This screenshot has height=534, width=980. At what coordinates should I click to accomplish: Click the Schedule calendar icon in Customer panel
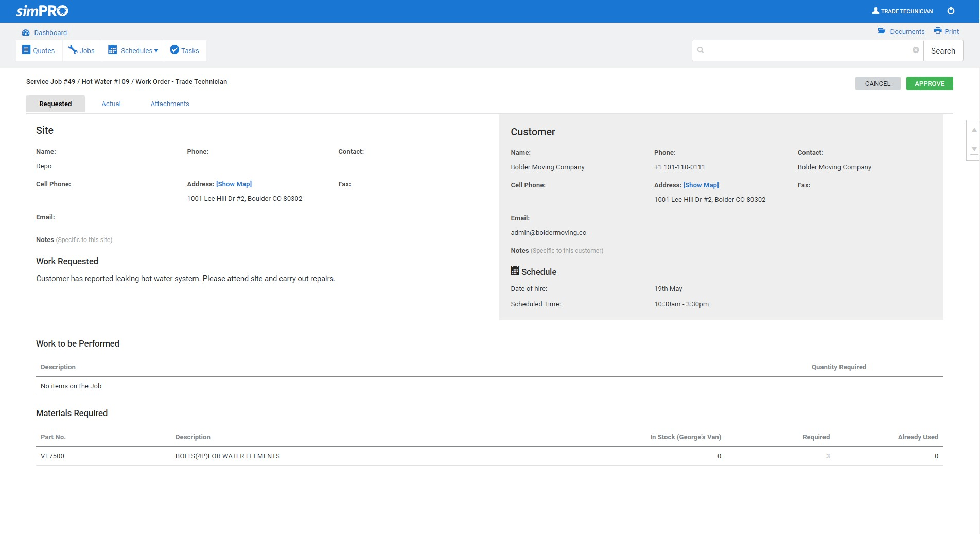(x=515, y=271)
